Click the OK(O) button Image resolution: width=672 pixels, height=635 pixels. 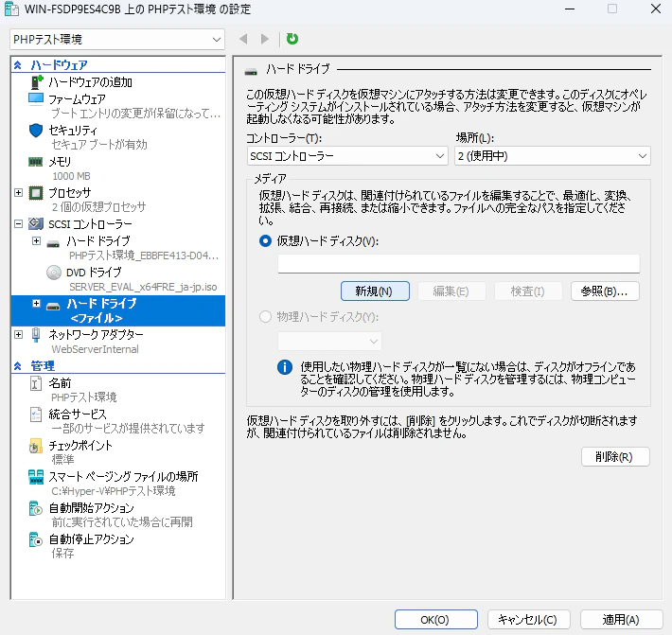(436, 620)
